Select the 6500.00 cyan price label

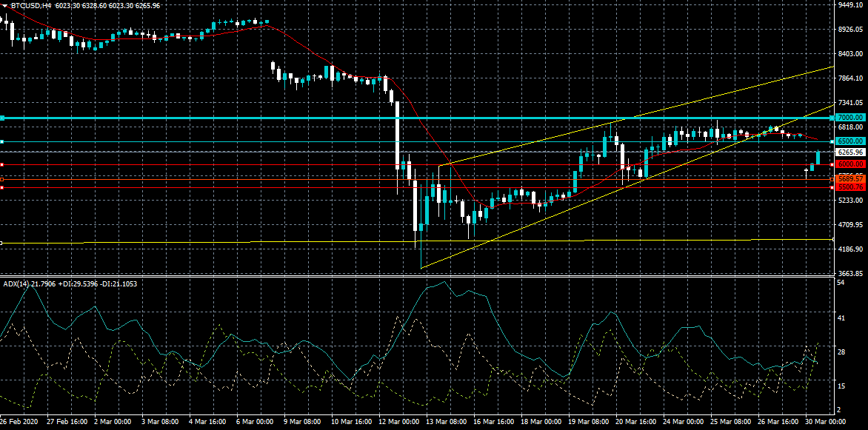click(850, 141)
